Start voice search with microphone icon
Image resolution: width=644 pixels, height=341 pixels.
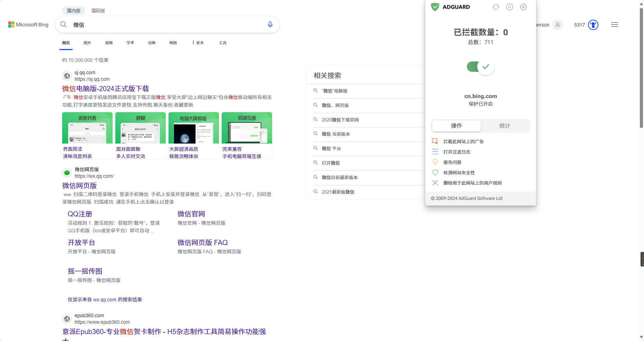(x=270, y=25)
